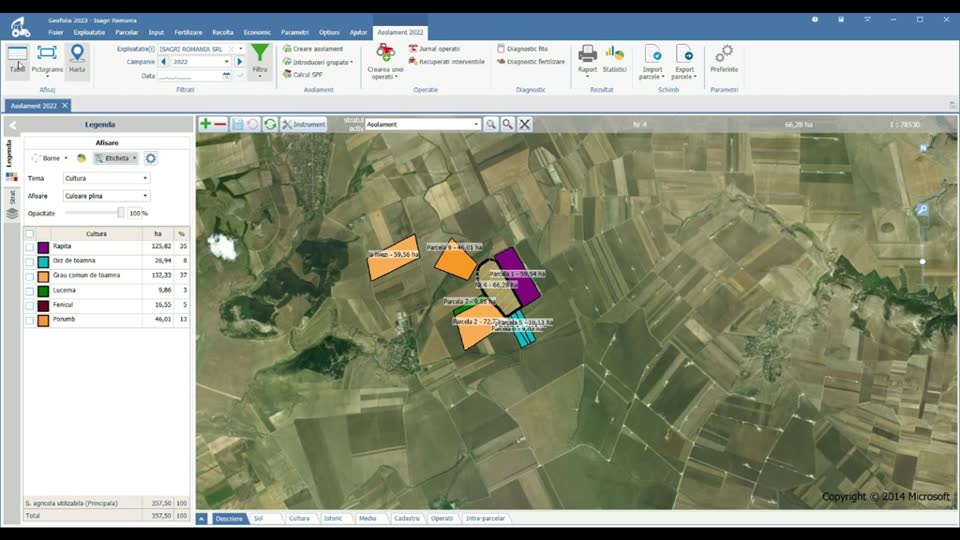Open Introduceri grupate dropdown
This screenshot has width=960, height=540.
point(318,62)
